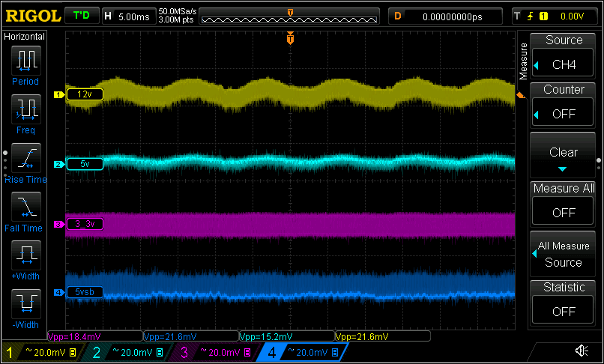604x364 pixels.
Task: Click the 5vsb channel label
Action: [85, 292]
